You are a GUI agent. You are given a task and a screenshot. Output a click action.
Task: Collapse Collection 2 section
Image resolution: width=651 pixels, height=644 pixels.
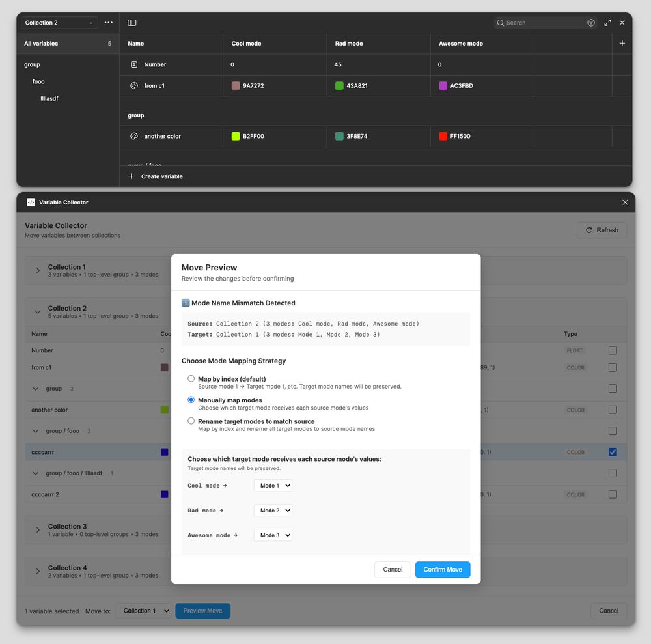point(38,312)
